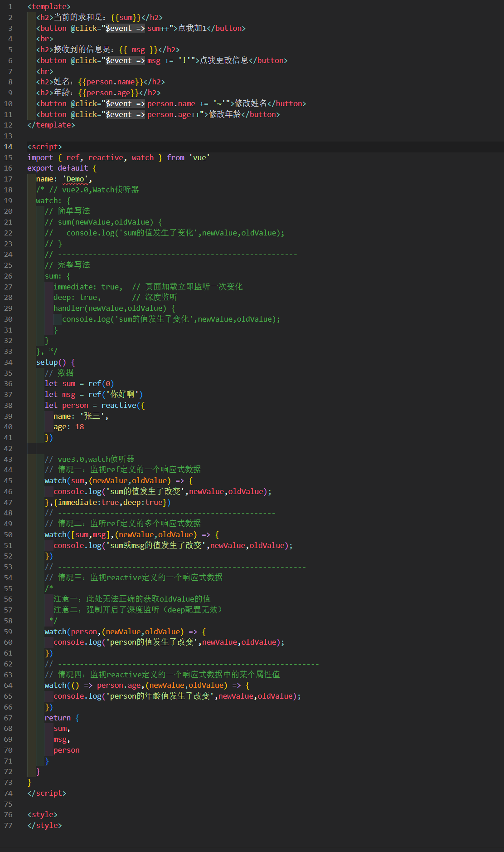Click '{immediate:true,deep:true}' on line 47
This screenshot has width=504, height=852.
pos(110,502)
